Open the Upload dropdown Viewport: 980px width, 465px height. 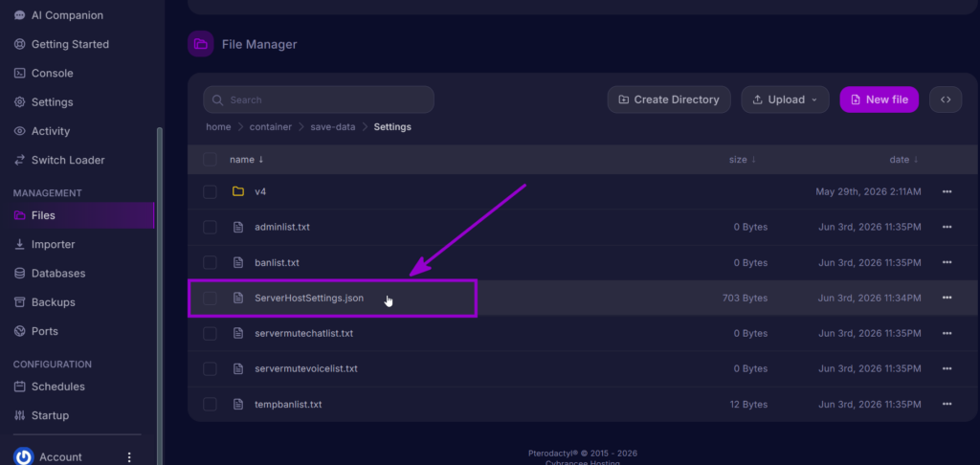[785, 100]
